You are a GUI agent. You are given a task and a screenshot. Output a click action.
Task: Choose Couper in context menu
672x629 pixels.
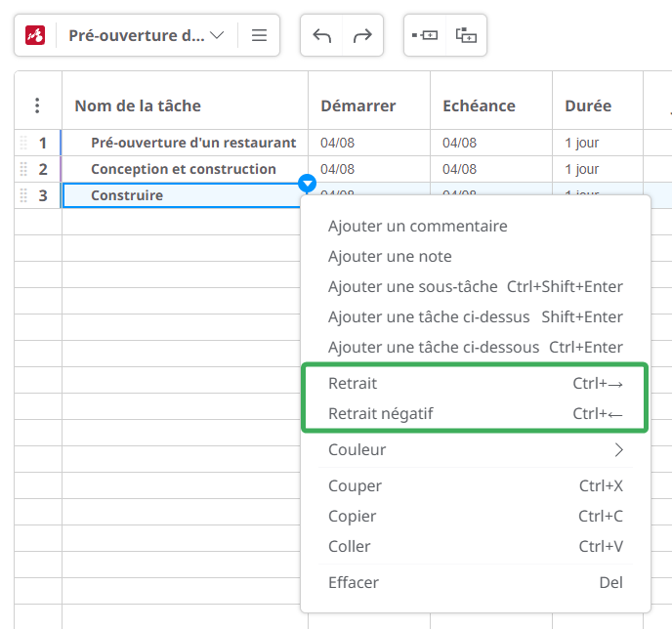click(x=476, y=485)
